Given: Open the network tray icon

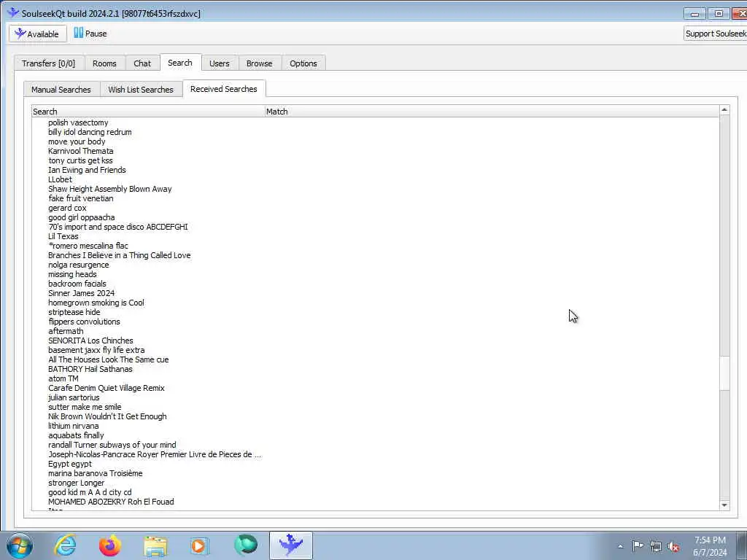Looking at the screenshot, I should [656, 546].
